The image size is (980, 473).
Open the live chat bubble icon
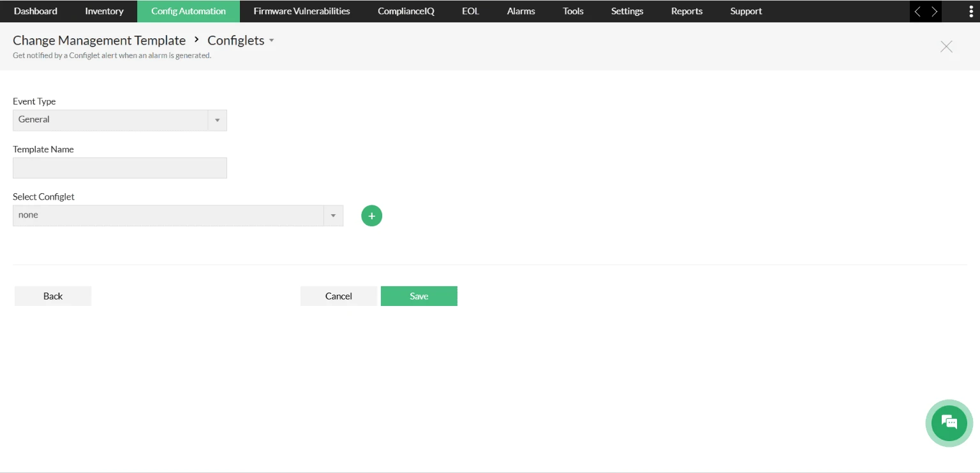pos(949,423)
